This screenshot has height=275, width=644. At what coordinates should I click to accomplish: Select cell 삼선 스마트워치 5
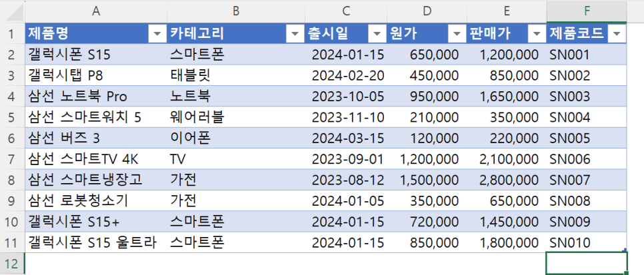click(96, 117)
